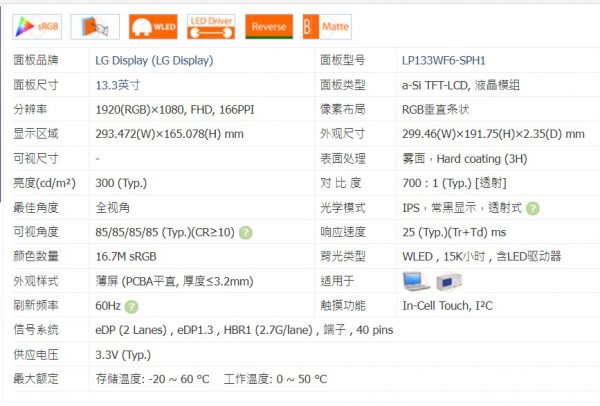Select the brightness value 300 (Typ.)
Screen dimensions: 600x406
click(x=121, y=183)
